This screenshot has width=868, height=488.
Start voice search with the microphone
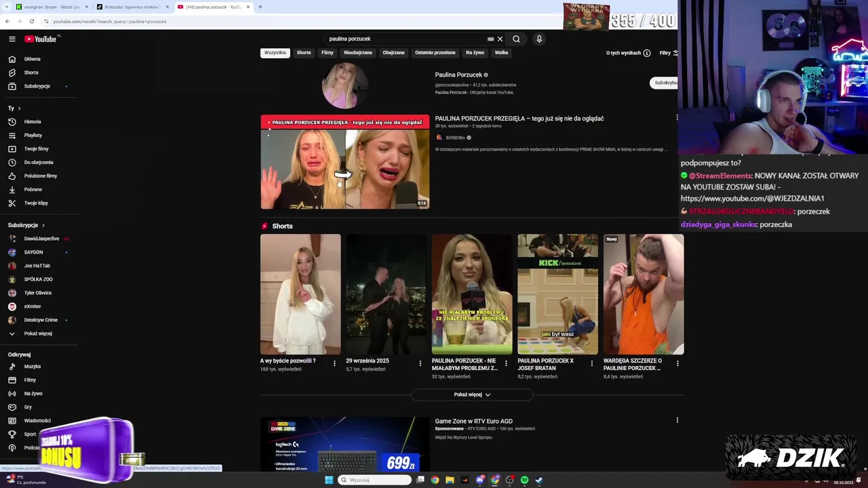tap(539, 39)
